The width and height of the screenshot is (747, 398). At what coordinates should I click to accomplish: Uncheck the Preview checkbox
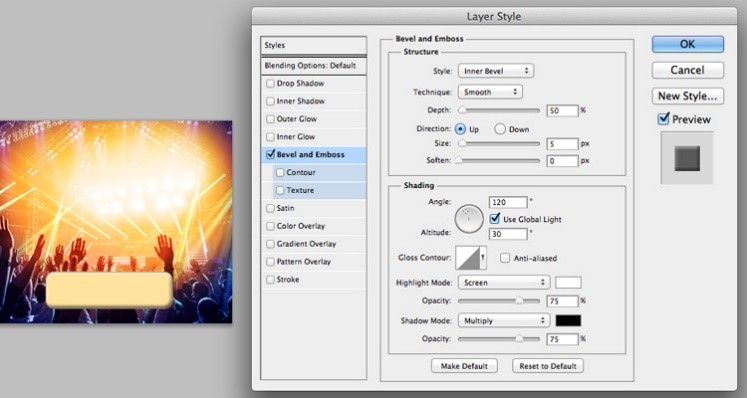click(x=663, y=119)
